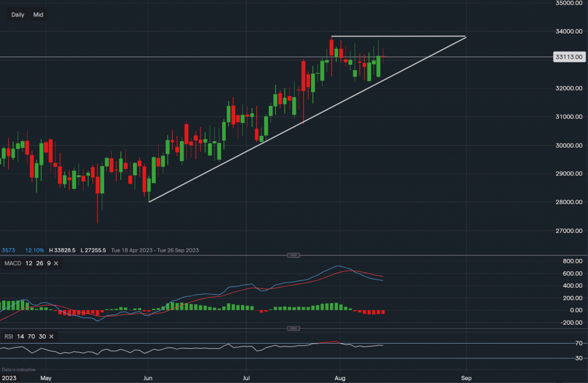Click the 12.10% percentage change value

point(36,250)
